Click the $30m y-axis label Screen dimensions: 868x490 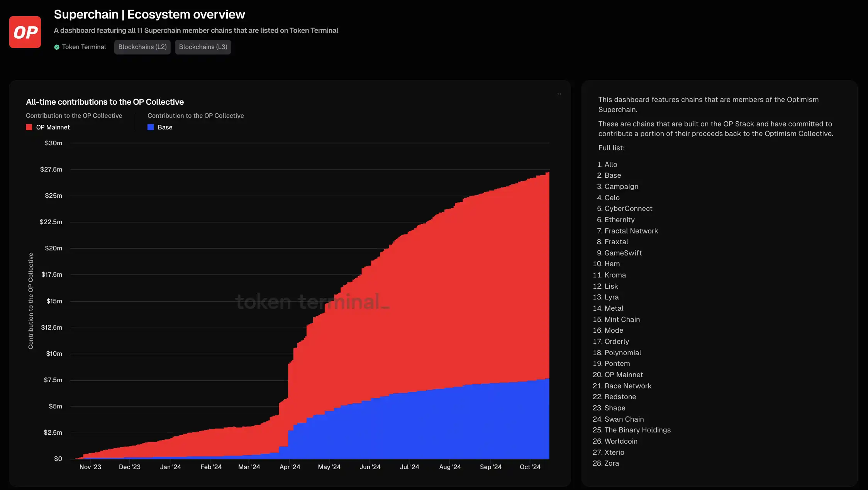click(53, 143)
